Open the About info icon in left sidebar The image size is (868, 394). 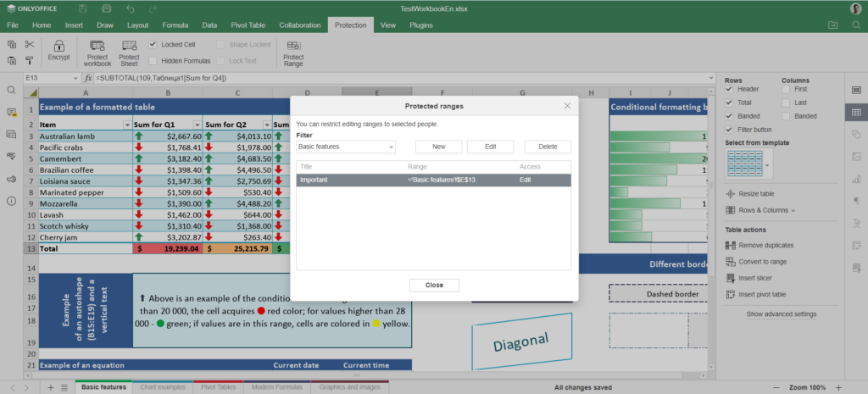[x=11, y=201]
